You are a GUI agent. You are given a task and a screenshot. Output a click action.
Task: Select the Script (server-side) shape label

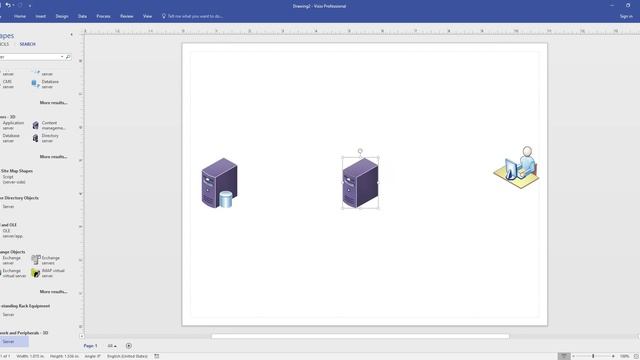(14, 180)
